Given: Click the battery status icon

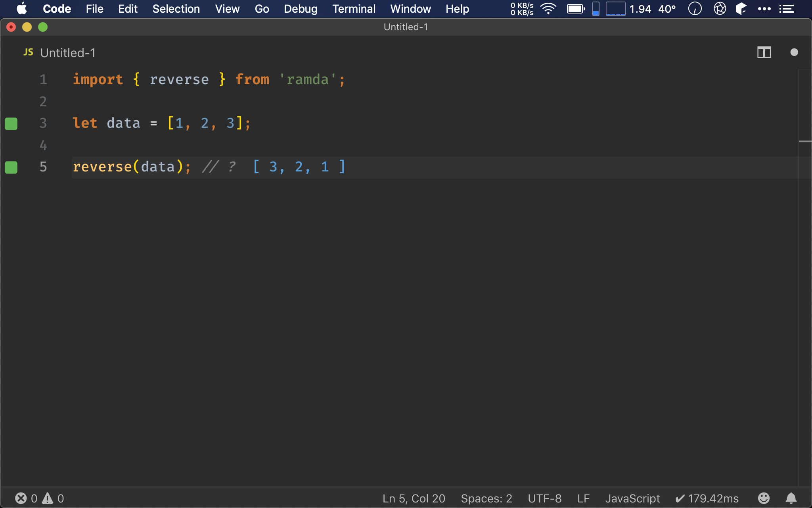Looking at the screenshot, I should click(x=576, y=9).
